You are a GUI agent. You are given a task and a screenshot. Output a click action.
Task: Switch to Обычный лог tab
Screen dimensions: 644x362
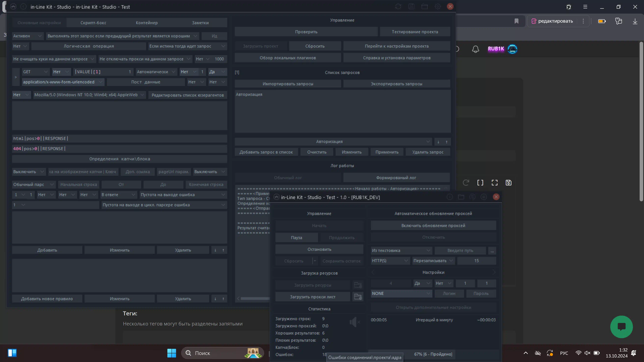click(288, 178)
